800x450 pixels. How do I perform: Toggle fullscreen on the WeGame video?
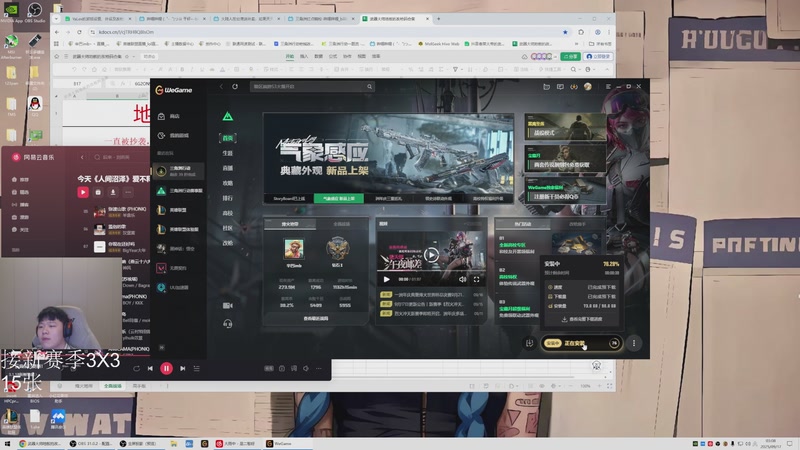coord(477,280)
